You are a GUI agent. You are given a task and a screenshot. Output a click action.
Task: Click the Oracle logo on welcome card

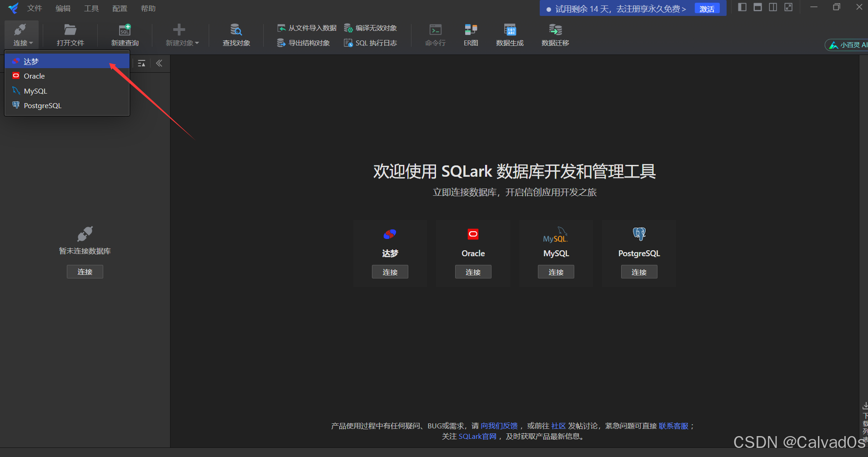(473, 234)
